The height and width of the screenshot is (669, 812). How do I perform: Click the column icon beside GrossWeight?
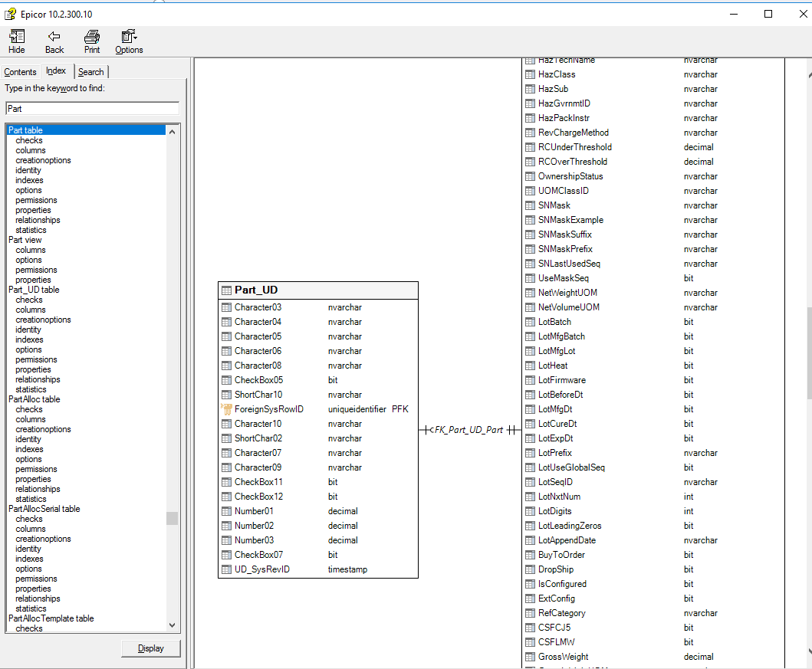pos(530,657)
